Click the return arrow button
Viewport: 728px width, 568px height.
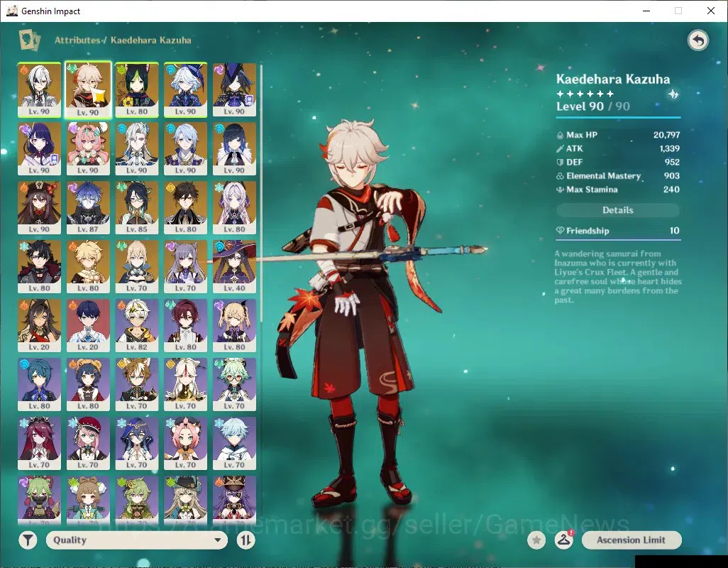point(697,40)
